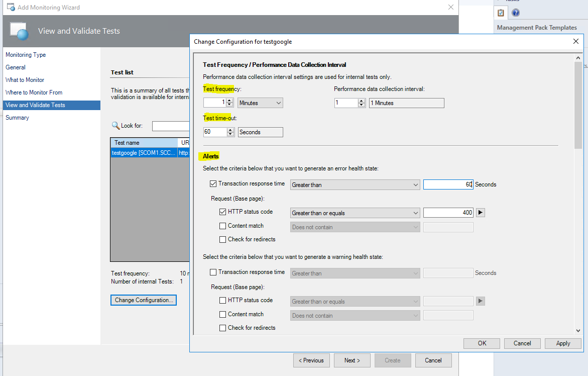Close the Change Configuration for testgoogle dialog

tap(576, 41)
